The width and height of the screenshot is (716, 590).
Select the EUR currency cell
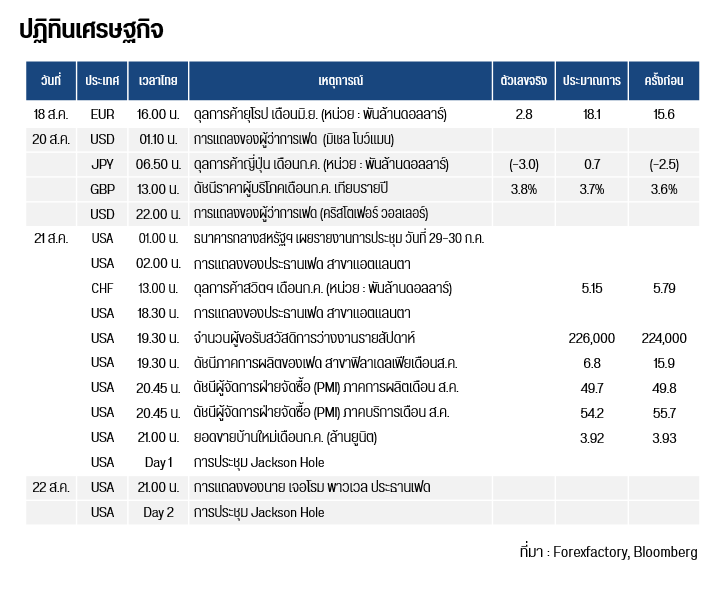[102, 114]
